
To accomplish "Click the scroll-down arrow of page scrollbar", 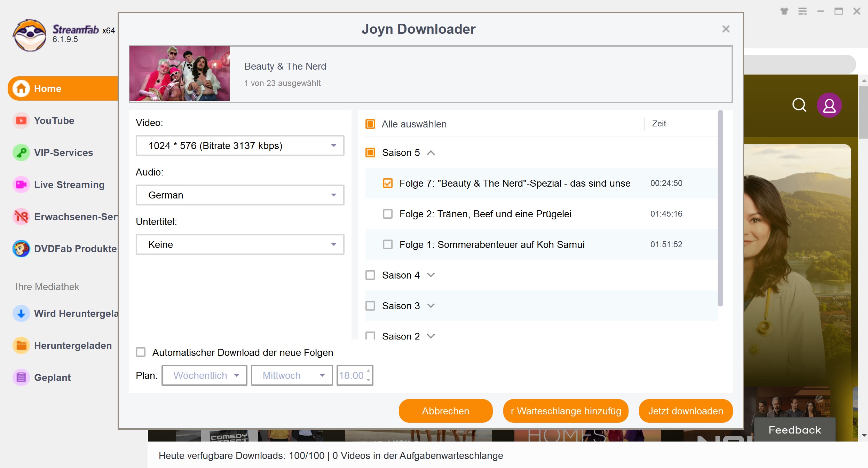I will (863, 435).
